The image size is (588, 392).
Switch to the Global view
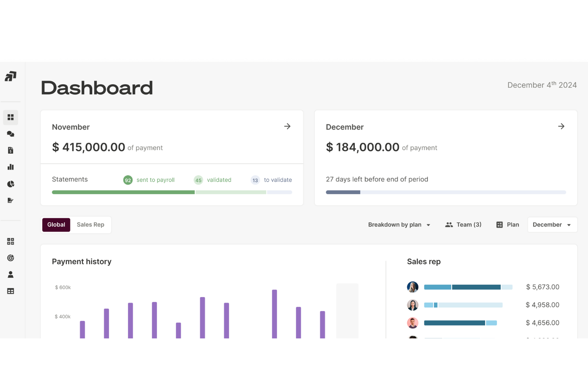click(x=56, y=225)
